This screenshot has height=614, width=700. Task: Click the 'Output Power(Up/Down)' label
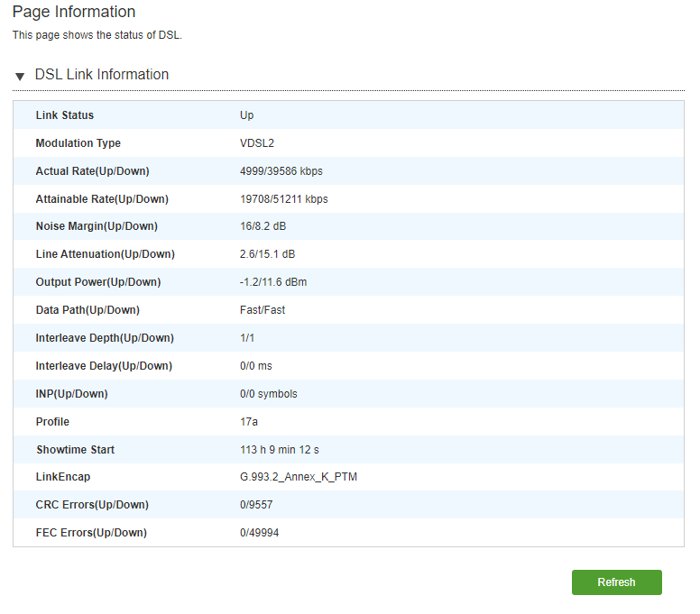pyautogui.click(x=98, y=282)
